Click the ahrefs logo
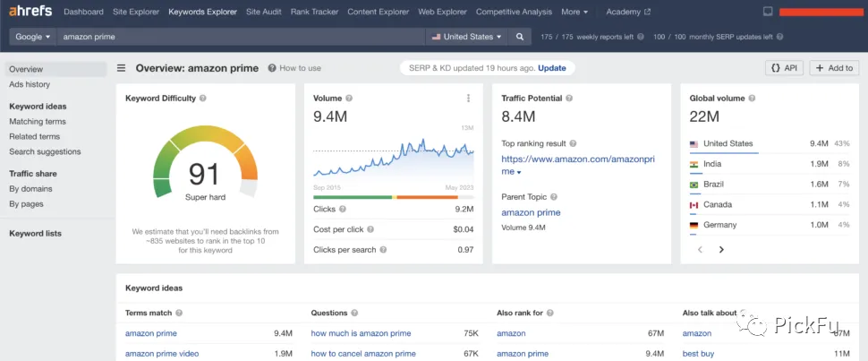Image resolution: width=868 pixels, height=361 pixels. pos(30,11)
